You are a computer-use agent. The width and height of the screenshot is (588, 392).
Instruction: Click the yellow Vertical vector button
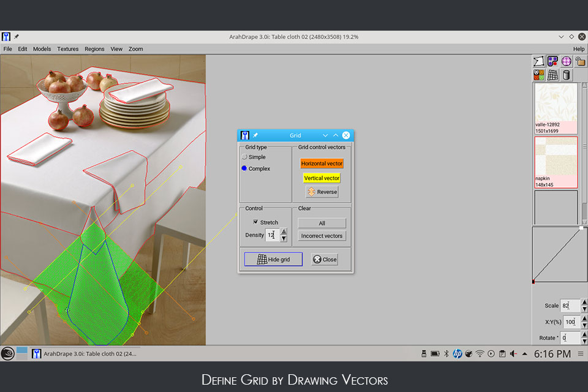[322, 178]
